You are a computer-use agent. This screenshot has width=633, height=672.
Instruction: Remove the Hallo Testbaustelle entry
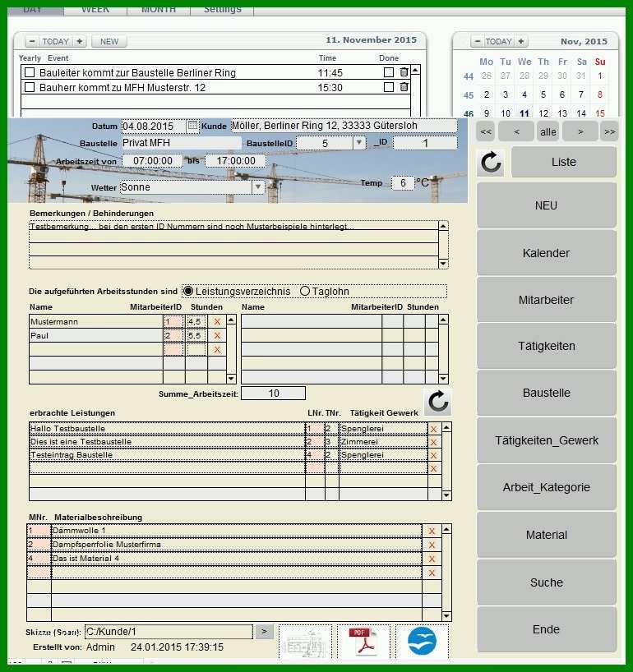click(x=433, y=429)
